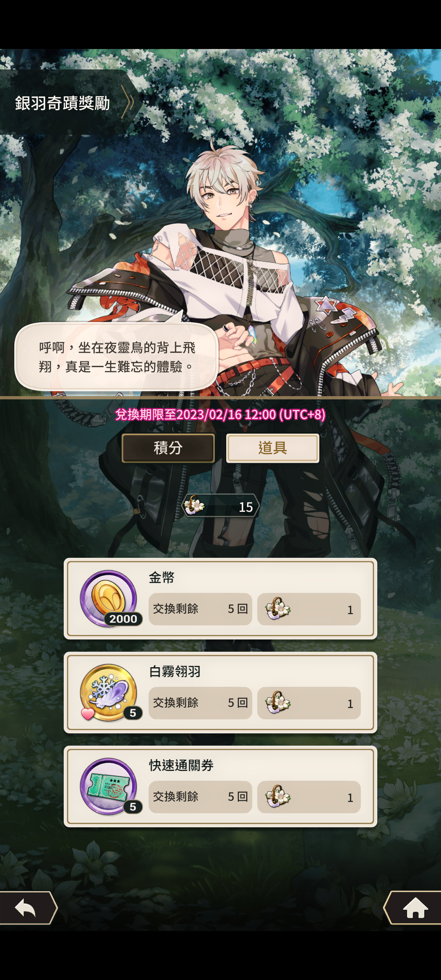Screen dimensions: 441x980
Task: Select the 2000 gold coin reward icon
Action: click(109, 599)
